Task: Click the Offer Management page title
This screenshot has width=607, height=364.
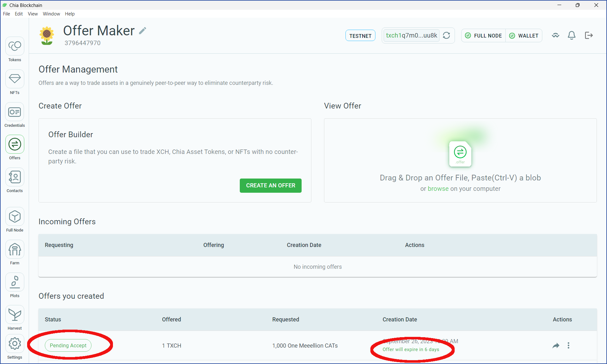Action: click(78, 69)
